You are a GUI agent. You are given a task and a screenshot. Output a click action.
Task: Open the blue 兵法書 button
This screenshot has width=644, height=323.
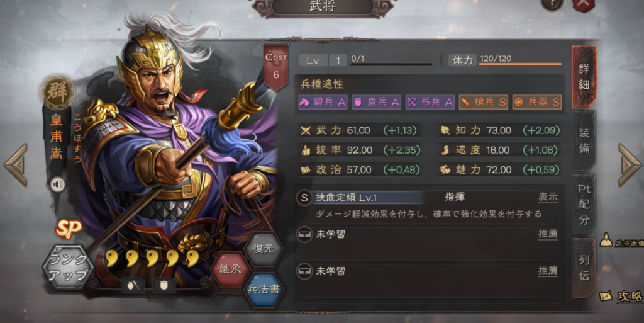pos(264,289)
